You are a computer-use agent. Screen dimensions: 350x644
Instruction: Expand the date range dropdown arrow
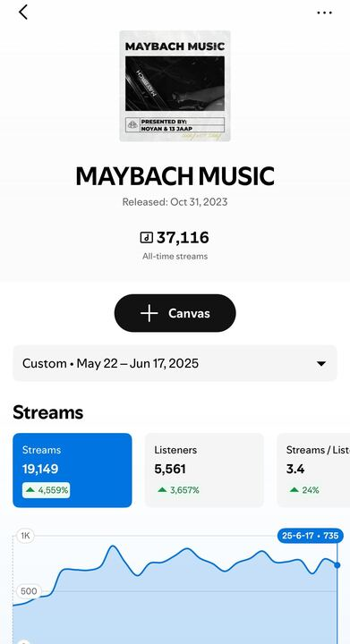[321, 363]
